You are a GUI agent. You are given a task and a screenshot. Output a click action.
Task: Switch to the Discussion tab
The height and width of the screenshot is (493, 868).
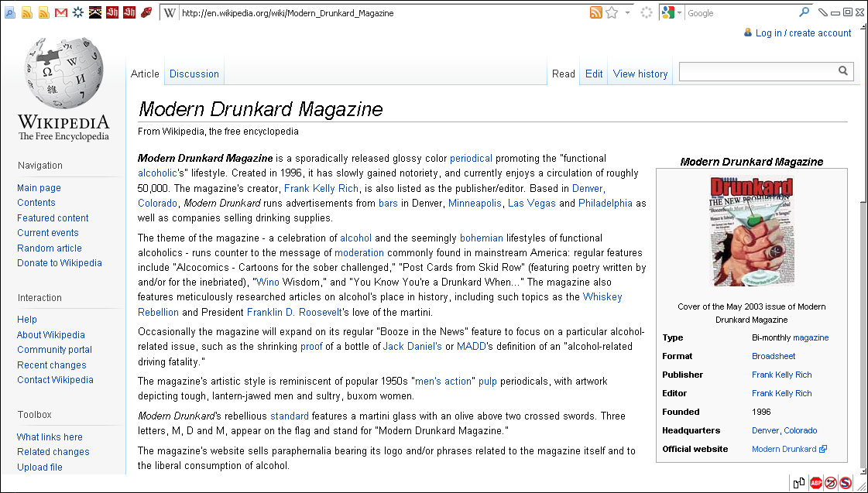[x=194, y=74]
